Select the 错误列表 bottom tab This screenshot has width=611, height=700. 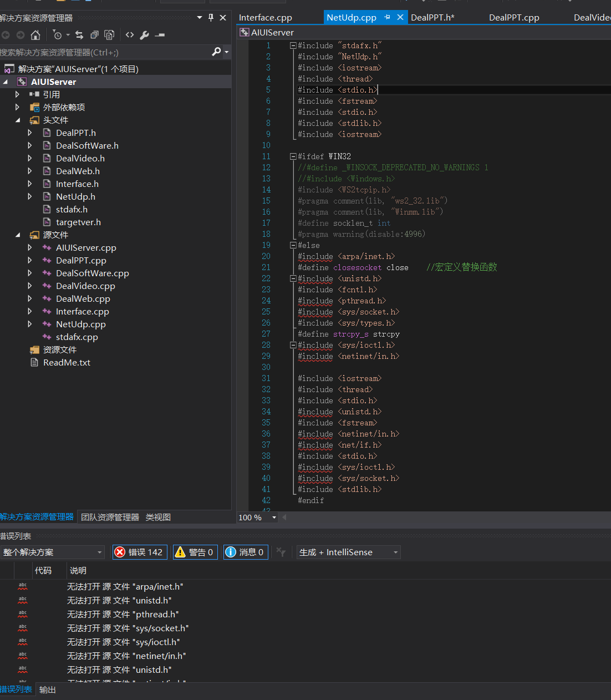click(x=16, y=689)
